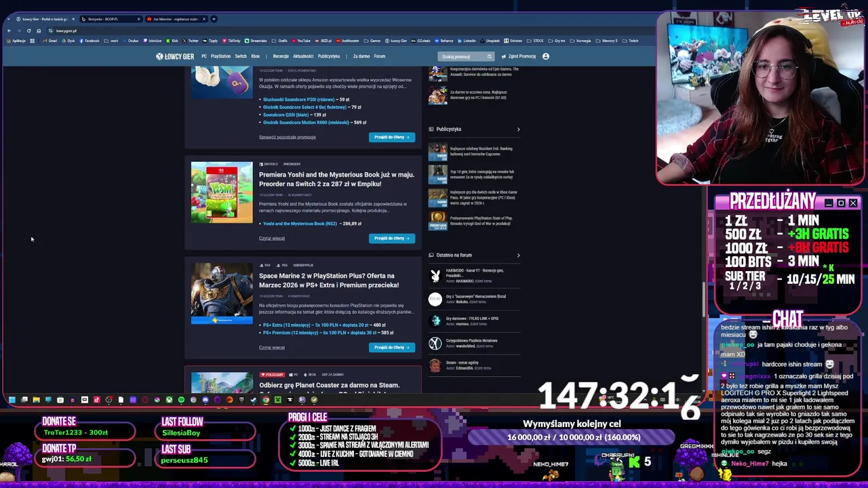Image resolution: width=868 pixels, height=488 pixels.
Task: Click the browser Back arrow
Action: [x=9, y=30]
